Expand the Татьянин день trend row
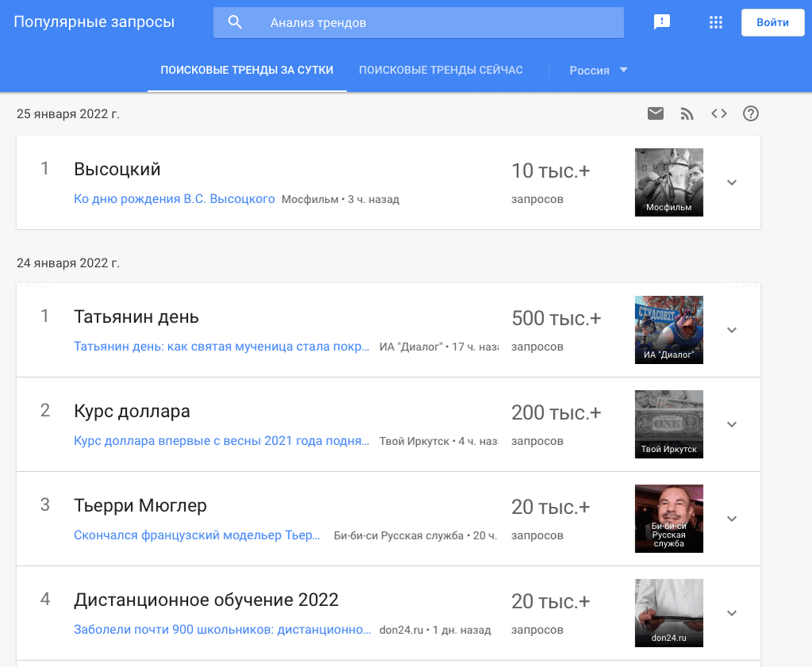Viewport: 812px width, 667px height. point(732,330)
